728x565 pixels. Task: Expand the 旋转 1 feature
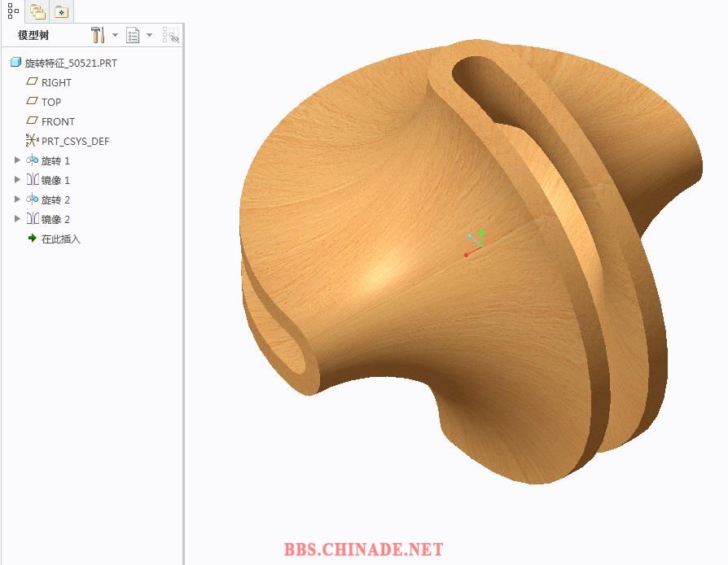[17, 160]
